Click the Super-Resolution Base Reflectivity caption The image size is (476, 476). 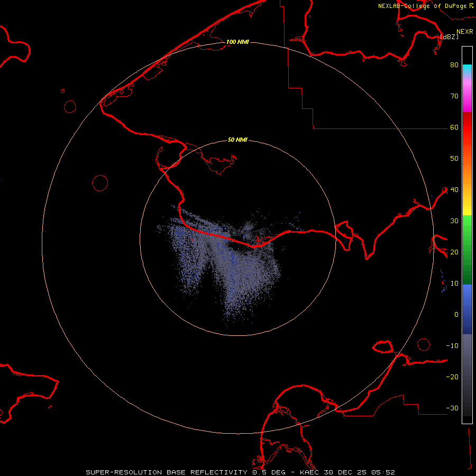pos(240,472)
